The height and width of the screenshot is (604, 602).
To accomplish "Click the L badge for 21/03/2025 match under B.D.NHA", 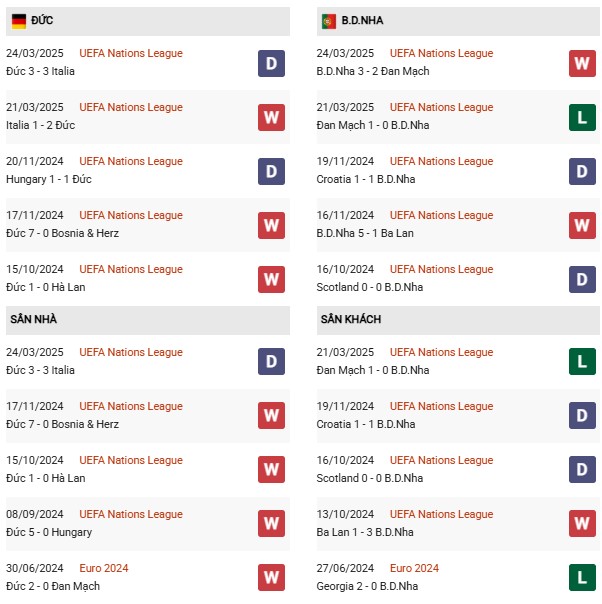I will pyautogui.click(x=582, y=117).
